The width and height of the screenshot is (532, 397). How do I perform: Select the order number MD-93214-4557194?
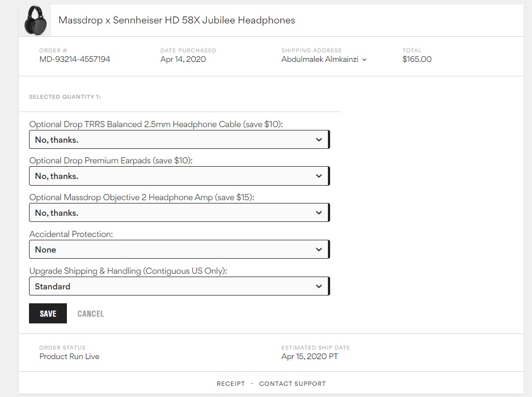tap(75, 60)
